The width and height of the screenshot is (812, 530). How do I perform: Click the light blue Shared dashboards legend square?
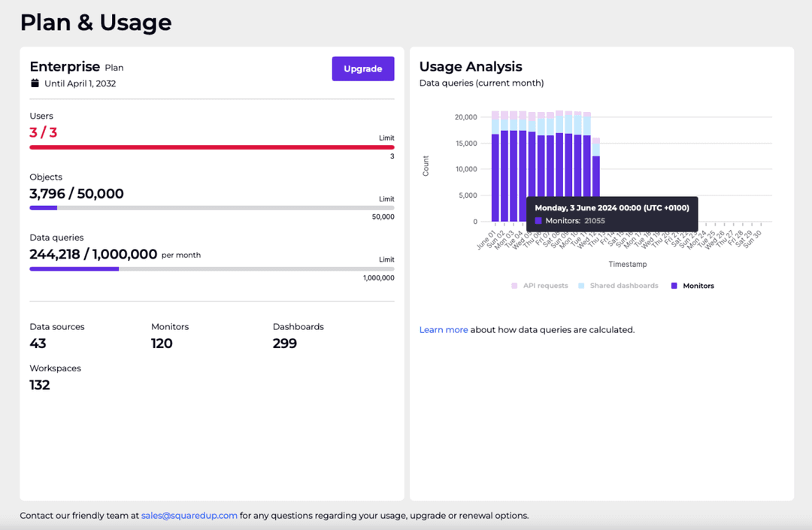point(580,286)
